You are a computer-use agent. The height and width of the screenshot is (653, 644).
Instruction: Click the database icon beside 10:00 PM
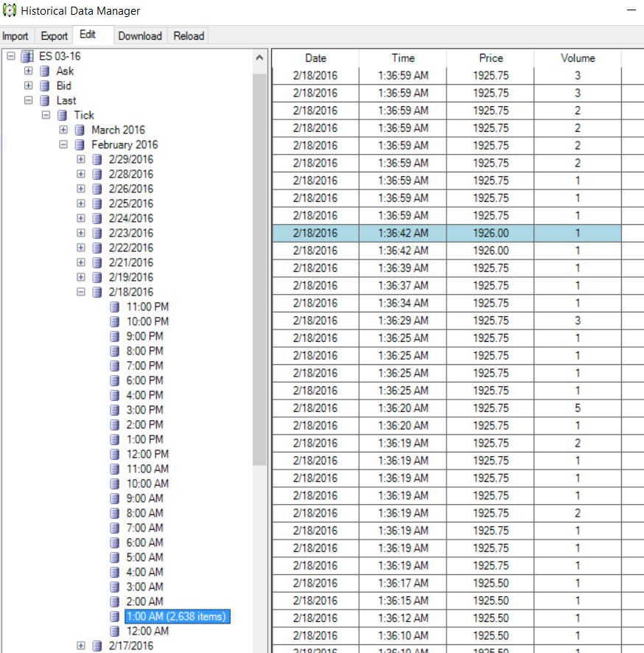(x=114, y=321)
